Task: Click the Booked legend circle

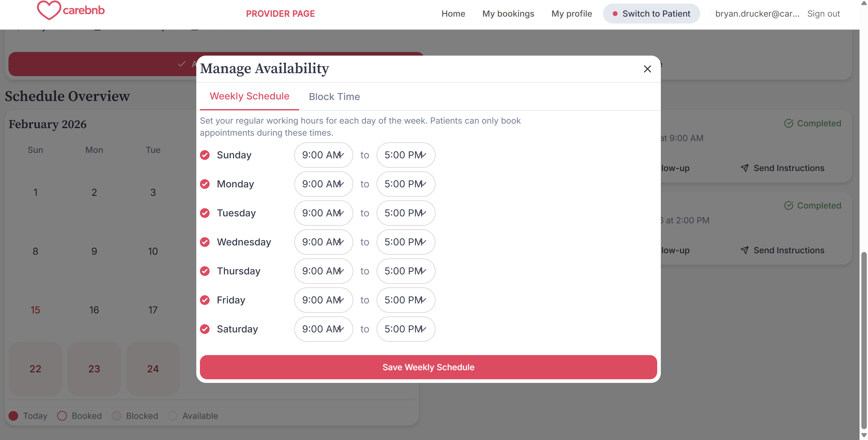Action: tap(62, 416)
